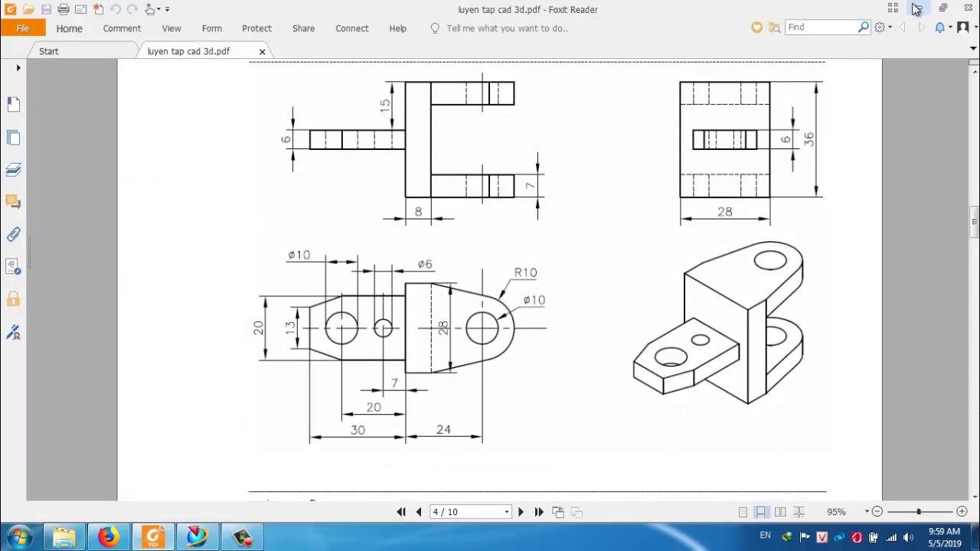
Task: Select the luyen tap cad 3d.pdf tab
Action: [188, 51]
